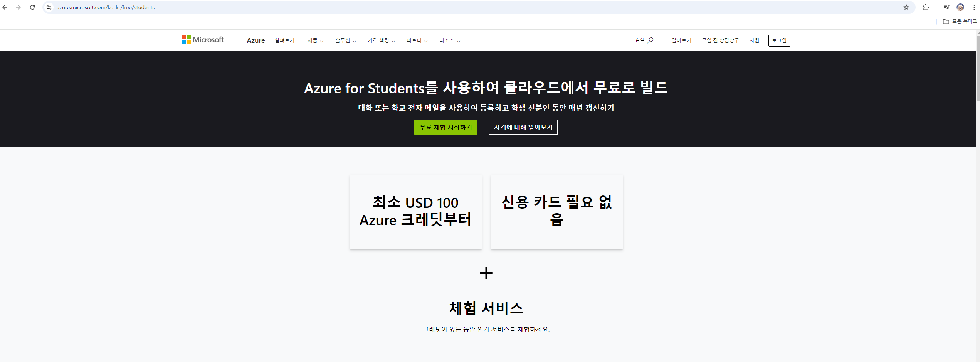Open the Chrome three-dot menu
The height and width of the screenshot is (362, 980).
(x=974, y=7)
